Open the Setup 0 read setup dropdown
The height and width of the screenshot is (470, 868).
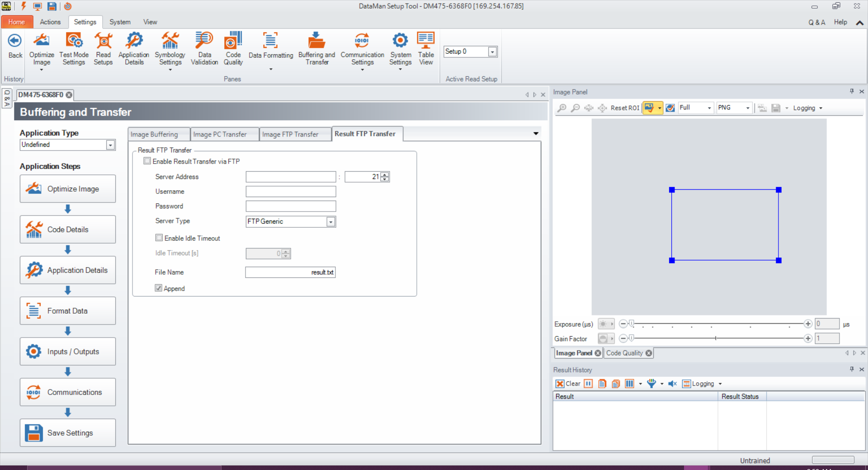492,52
